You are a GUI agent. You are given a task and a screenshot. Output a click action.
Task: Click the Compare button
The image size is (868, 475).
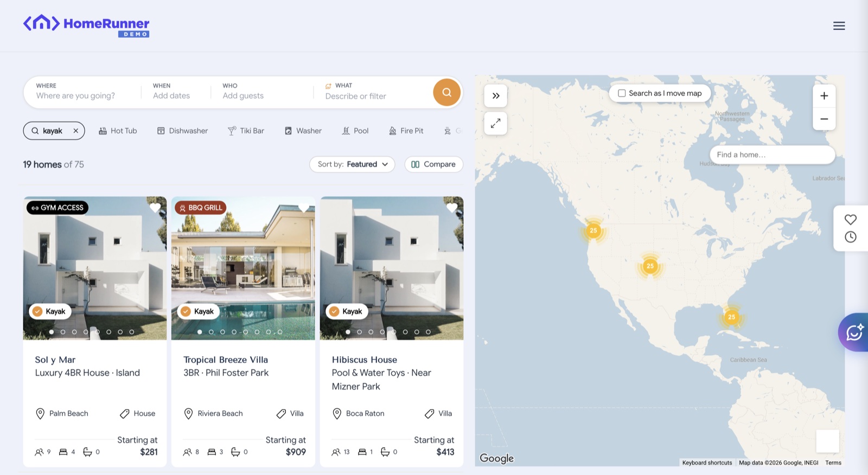click(433, 164)
